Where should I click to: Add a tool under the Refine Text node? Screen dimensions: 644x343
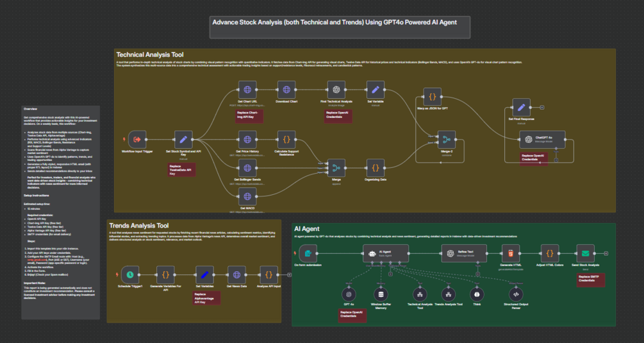(477, 274)
